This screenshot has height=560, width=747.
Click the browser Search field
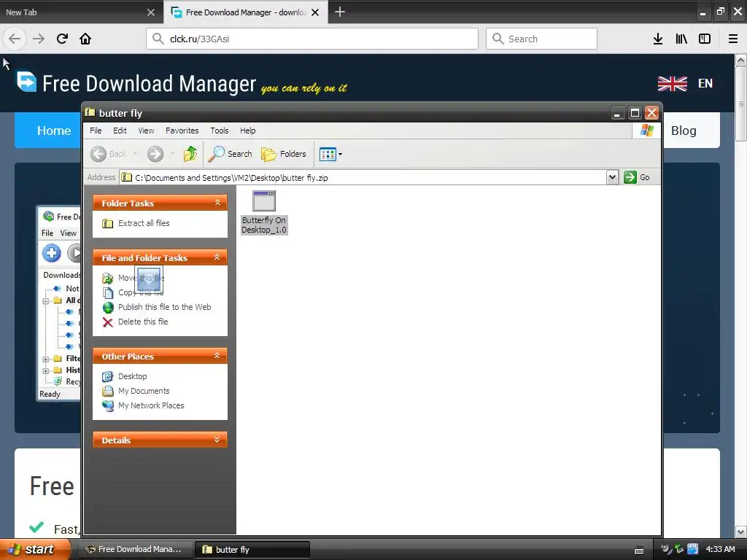point(542,39)
